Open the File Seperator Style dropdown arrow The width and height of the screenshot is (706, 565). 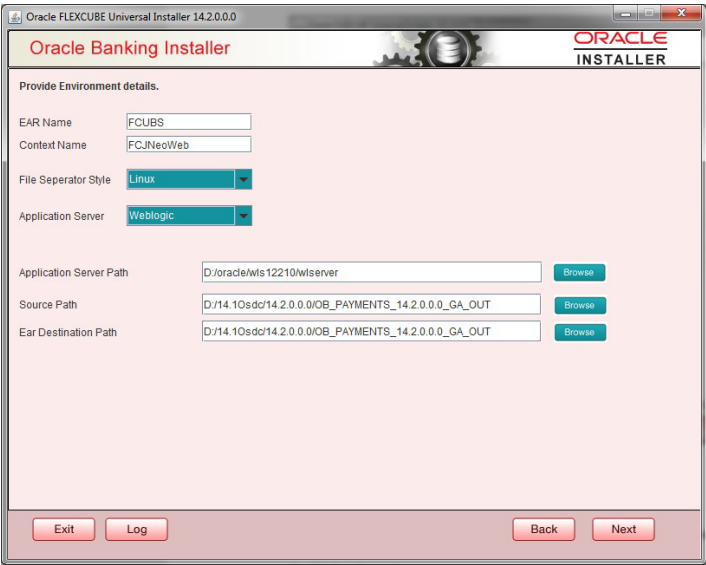tap(243, 179)
